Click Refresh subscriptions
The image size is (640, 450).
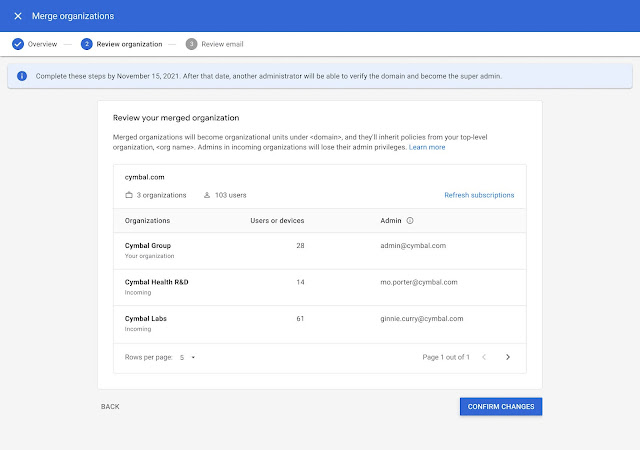click(x=479, y=195)
